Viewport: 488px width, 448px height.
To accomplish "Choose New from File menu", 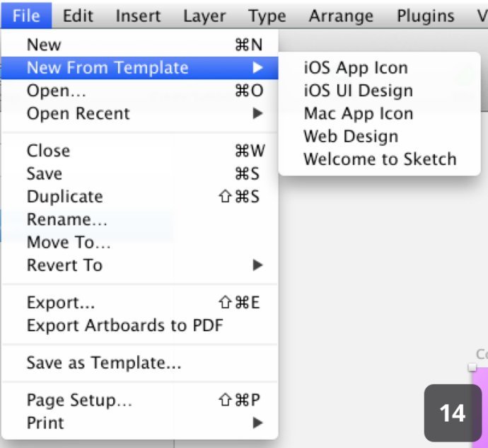I will [139, 45].
